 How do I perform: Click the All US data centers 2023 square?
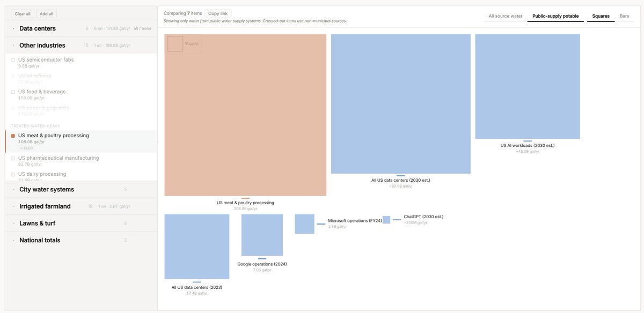[x=197, y=247]
